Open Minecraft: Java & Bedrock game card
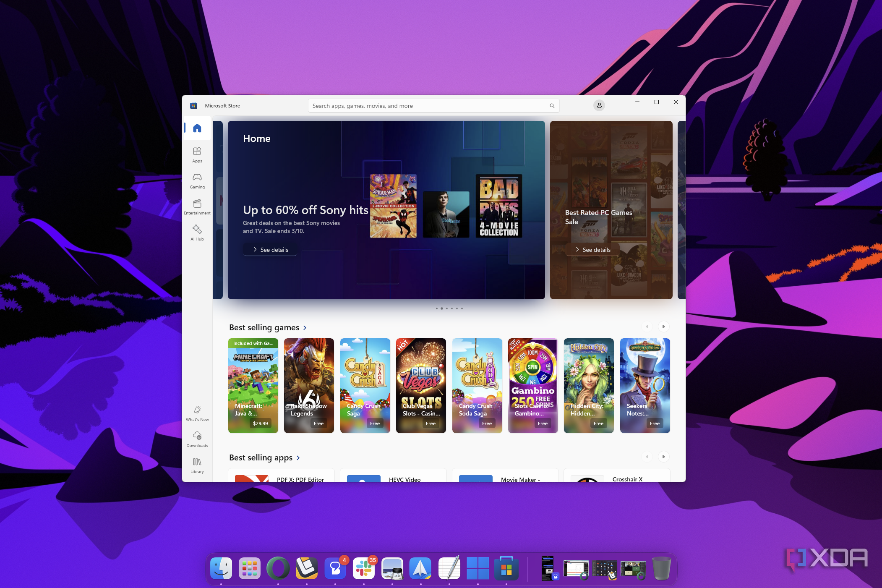The height and width of the screenshot is (588, 882). pos(253,386)
